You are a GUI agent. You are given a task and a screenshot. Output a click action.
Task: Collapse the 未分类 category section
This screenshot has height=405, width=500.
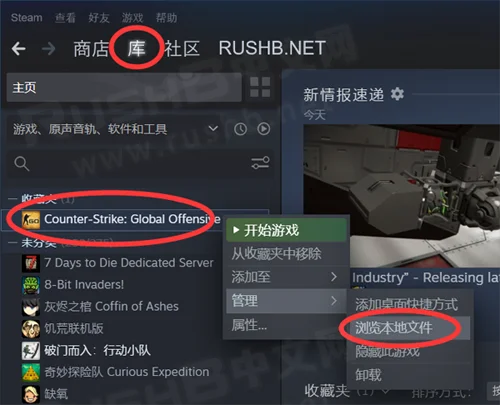tap(13, 243)
